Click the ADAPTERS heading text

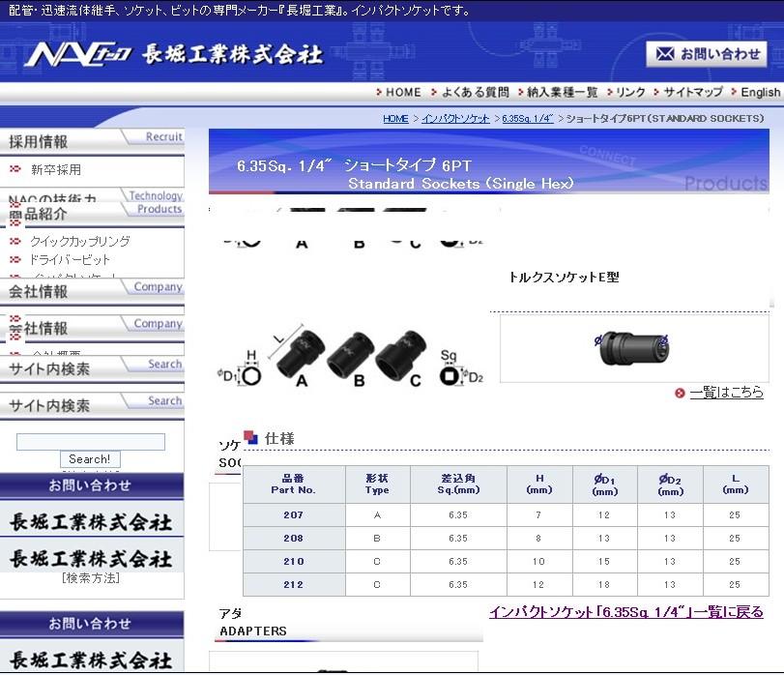pyautogui.click(x=253, y=631)
